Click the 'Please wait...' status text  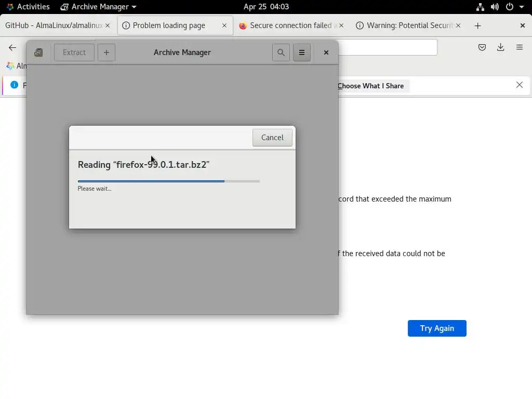click(x=95, y=189)
